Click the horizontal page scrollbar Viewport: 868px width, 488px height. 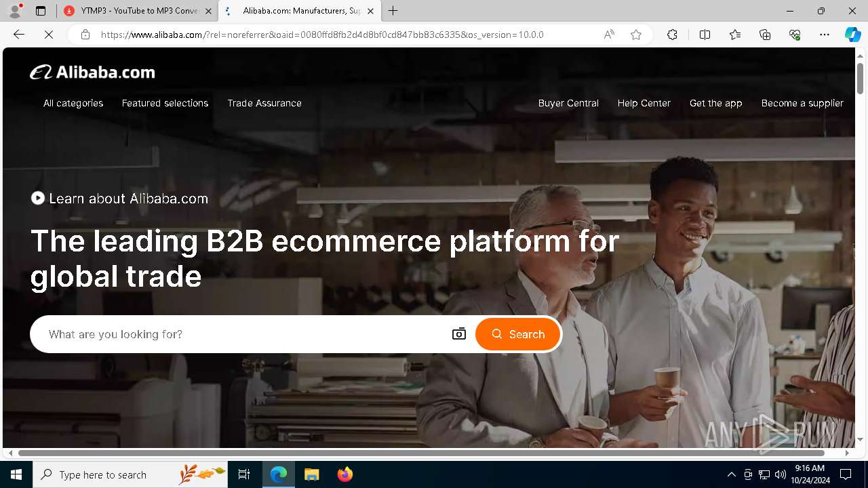(420, 453)
